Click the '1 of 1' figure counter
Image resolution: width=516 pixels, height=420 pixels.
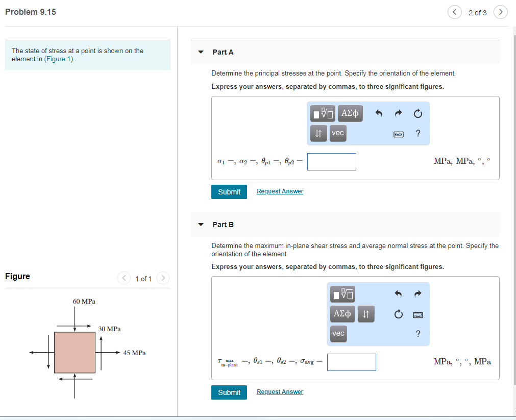click(143, 279)
